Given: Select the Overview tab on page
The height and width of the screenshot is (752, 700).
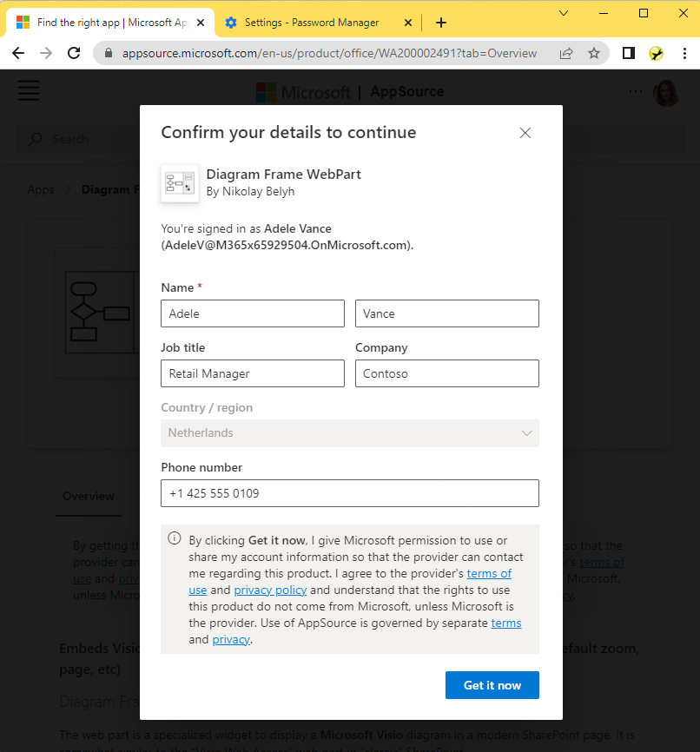Looking at the screenshot, I should coord(89,497).
